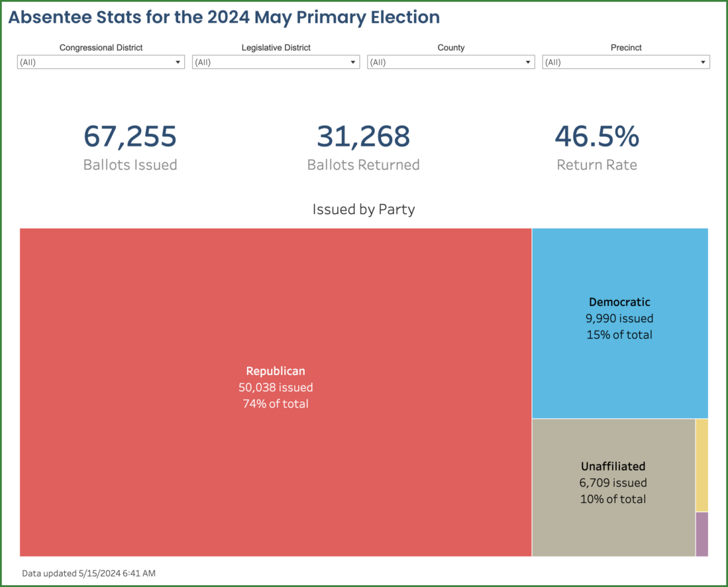Click the Ballots Issued label

pyautogui.click(x=130, y=164)
